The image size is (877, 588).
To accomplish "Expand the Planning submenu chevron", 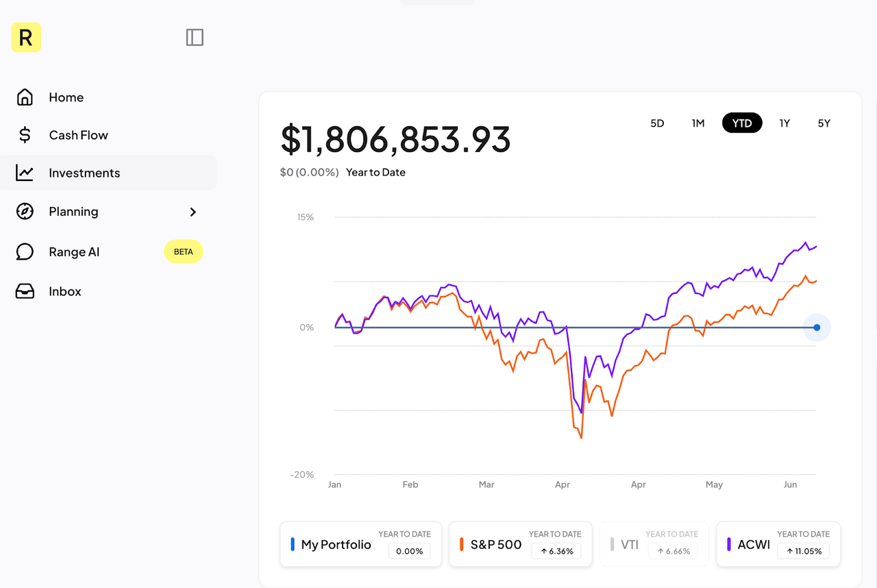I will (193, 212).
